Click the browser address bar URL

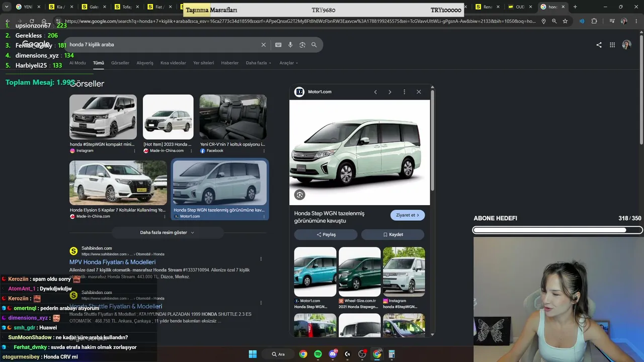(300, 21)
